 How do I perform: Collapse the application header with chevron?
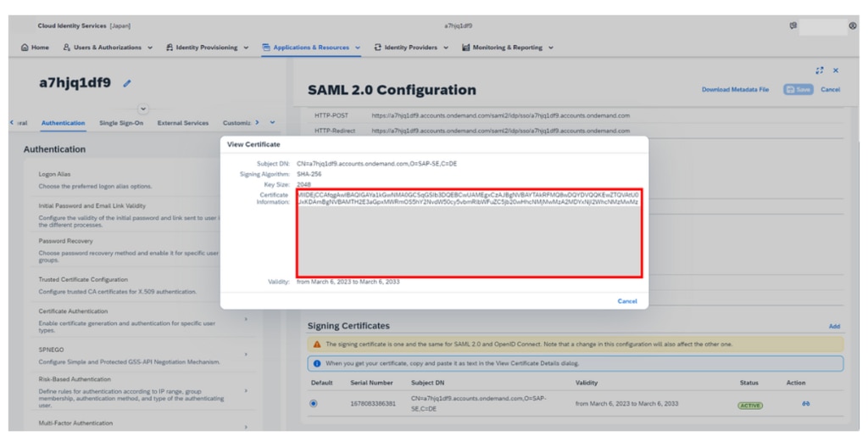pyautogui.click(x=142, y=109)
